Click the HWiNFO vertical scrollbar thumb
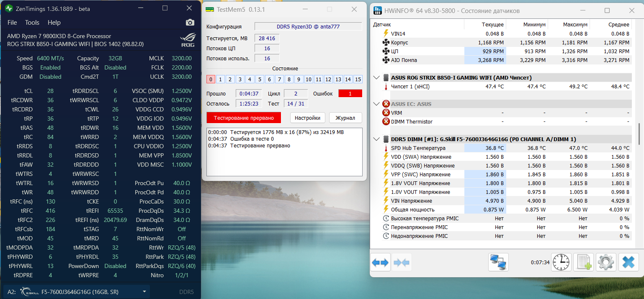The image size is (644, 299). [639, 134]
